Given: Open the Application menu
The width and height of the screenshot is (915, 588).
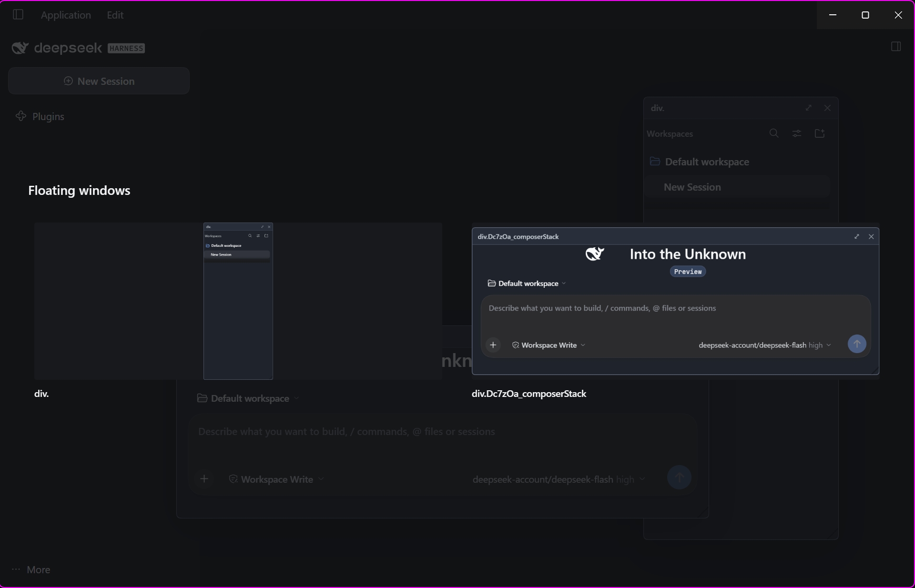Looking at the screenshot, I should pos(66,15).
